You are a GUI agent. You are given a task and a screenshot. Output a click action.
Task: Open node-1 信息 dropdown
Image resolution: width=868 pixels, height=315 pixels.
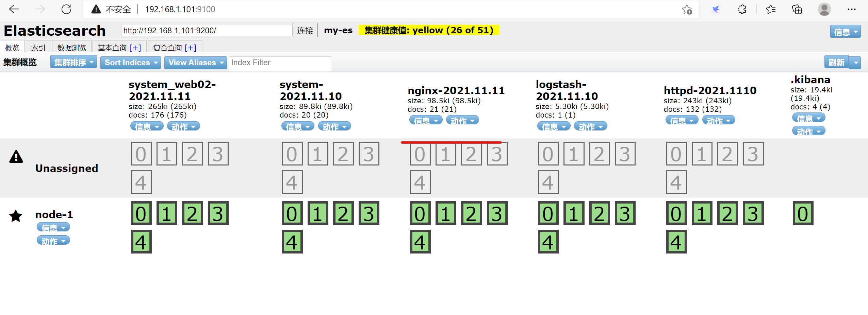pyautogui.click(x=53, y=227)
